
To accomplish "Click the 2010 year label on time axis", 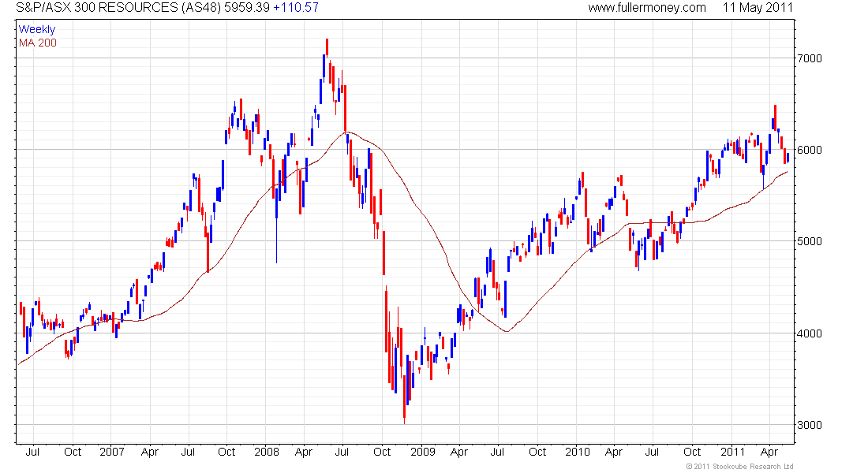I will click(x=578, y=452).
